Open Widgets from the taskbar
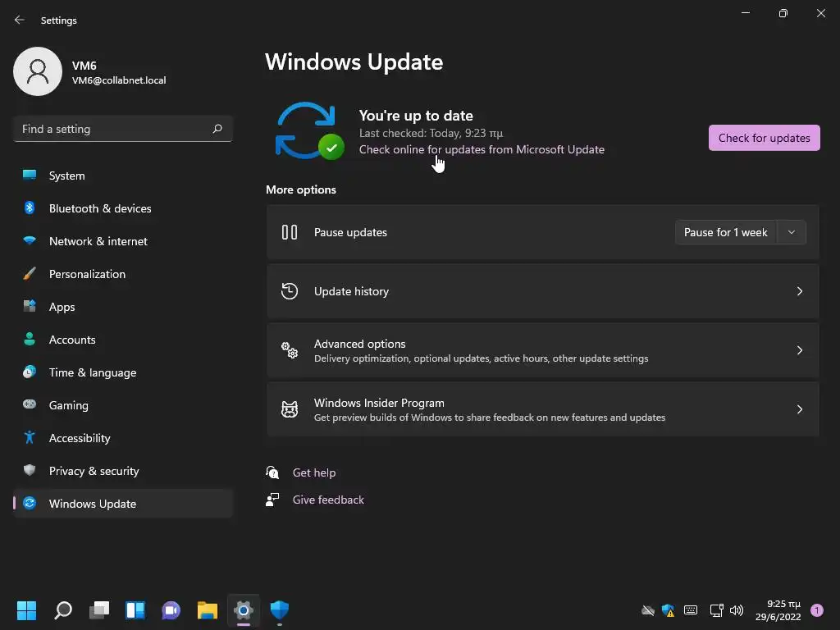Image resolution: width=840 pixels, height=630 pixels. [135, 609]
